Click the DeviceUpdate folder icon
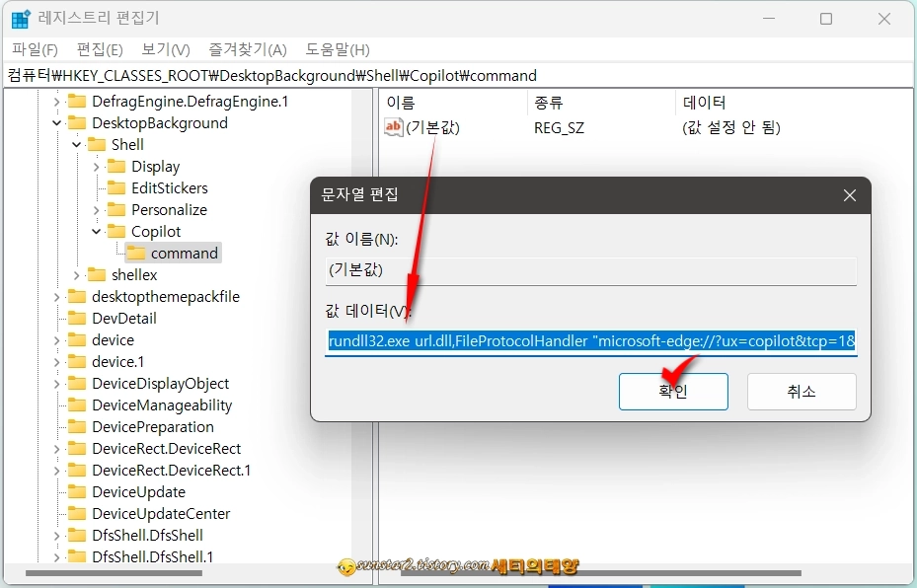This screenshot has height=588, width=917. coord(77,492)
